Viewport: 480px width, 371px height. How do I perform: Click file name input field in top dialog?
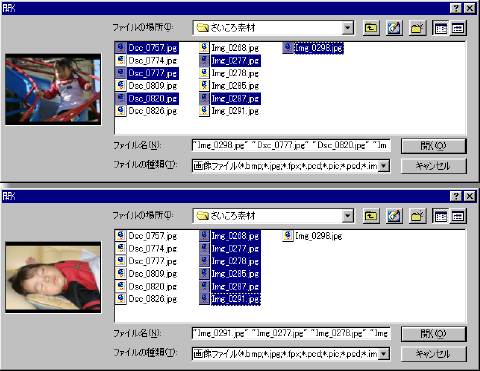point(291,146)
